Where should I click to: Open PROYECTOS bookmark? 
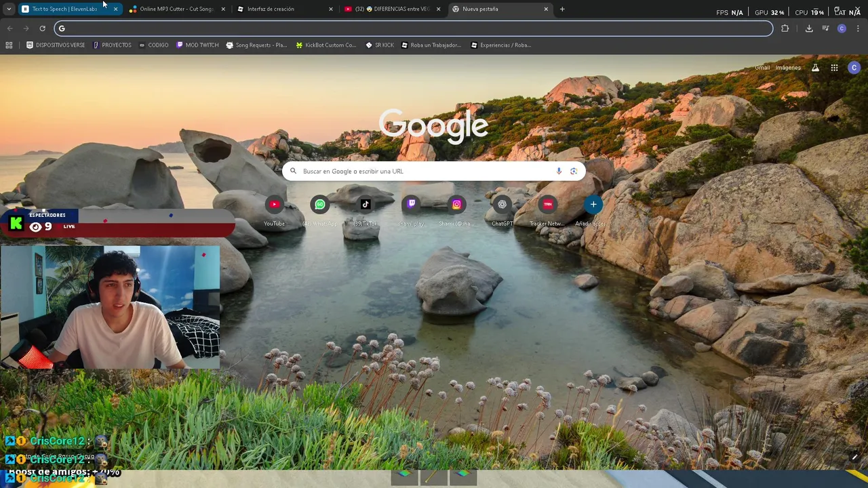click(x=112, y=45)
